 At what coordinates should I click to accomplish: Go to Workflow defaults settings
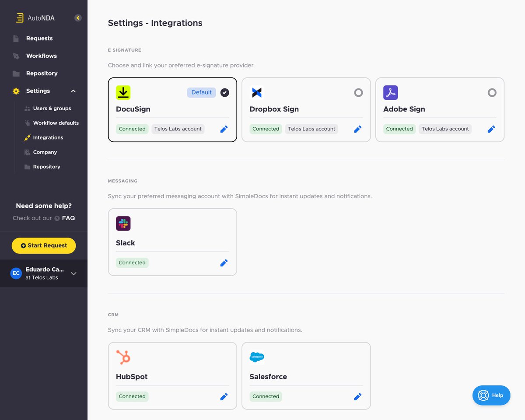coord(56,123)
